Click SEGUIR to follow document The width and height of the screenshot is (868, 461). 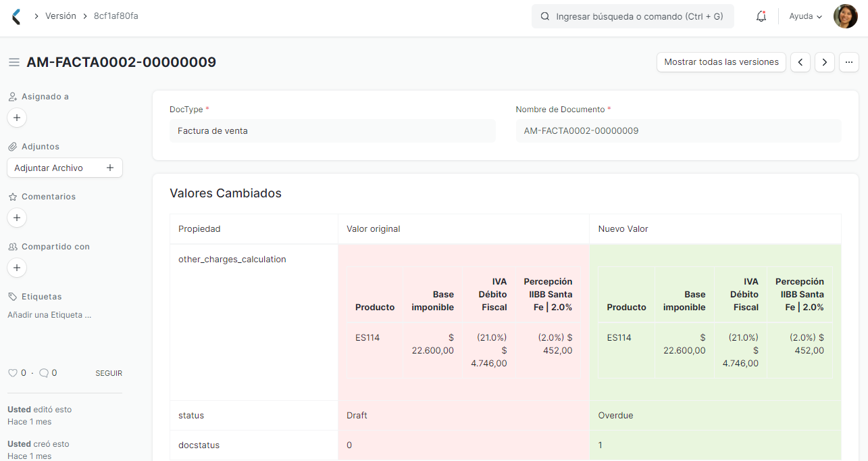click(109, 373)
